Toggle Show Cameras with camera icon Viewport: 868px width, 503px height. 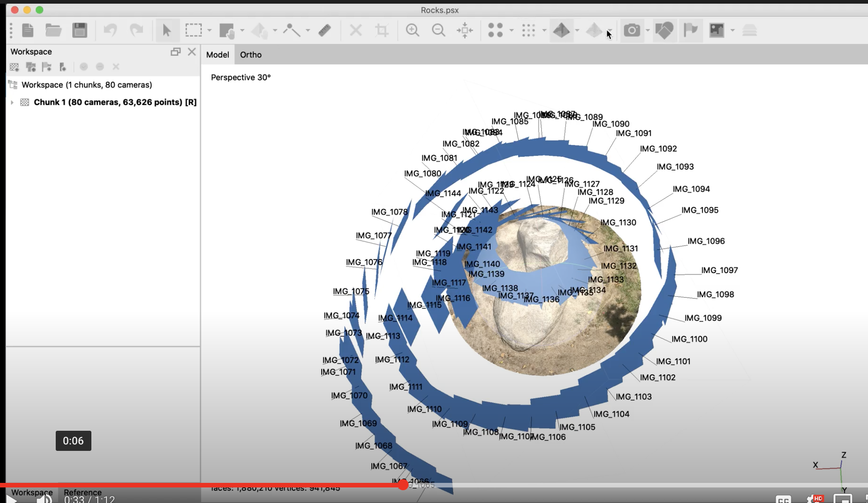(x=632, y=30)
